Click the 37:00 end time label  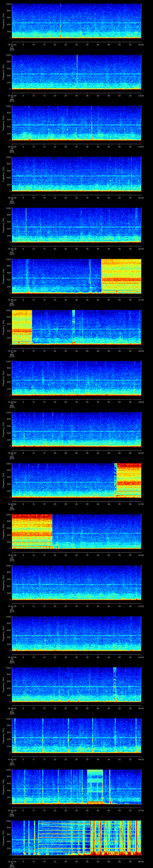tap(141, 300)
